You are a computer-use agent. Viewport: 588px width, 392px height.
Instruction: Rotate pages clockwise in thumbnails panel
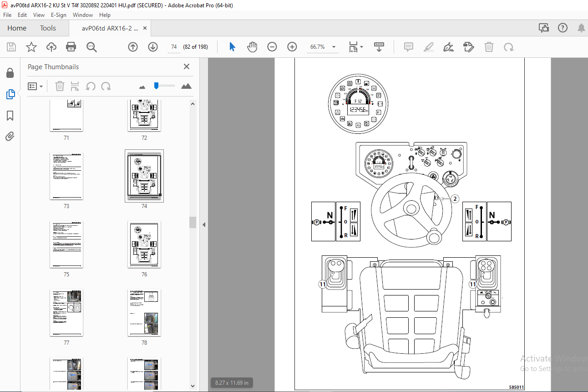pyautogui.click(x=106, y=86)
